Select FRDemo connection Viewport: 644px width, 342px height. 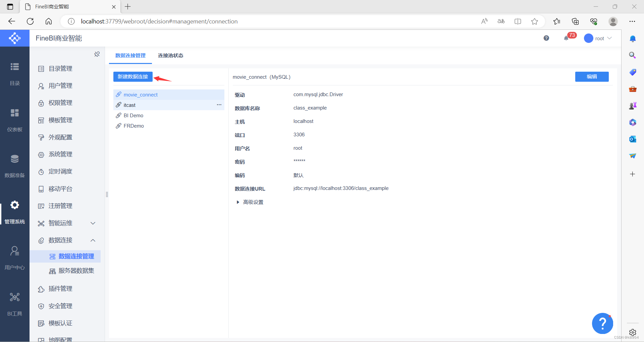(x=169, y=126)
